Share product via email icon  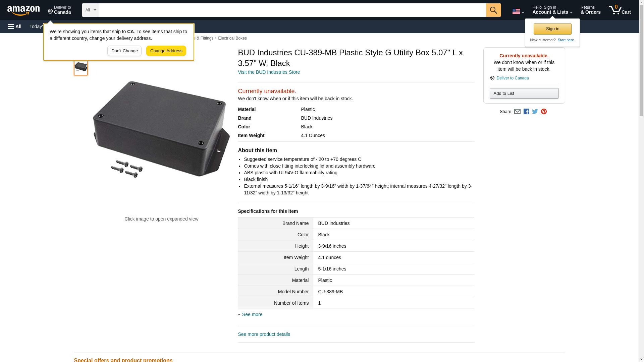pyautogui.click(x=517, y=112)
